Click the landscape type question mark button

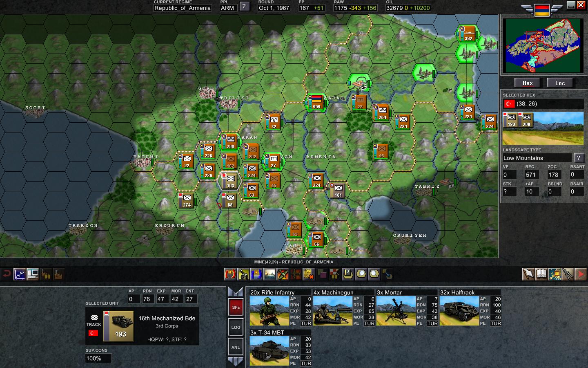click(x=578, y=158)
